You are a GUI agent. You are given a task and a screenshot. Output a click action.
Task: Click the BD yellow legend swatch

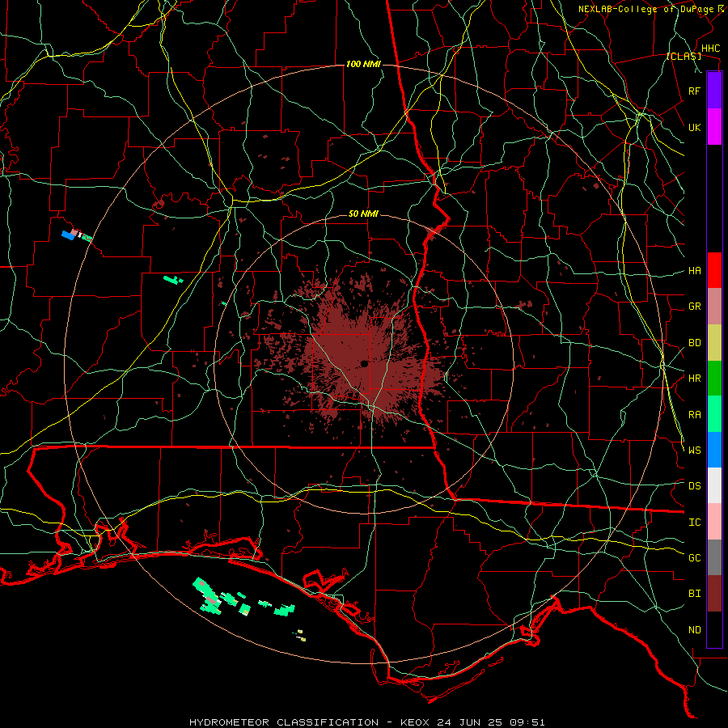click(x=714, y=343)
